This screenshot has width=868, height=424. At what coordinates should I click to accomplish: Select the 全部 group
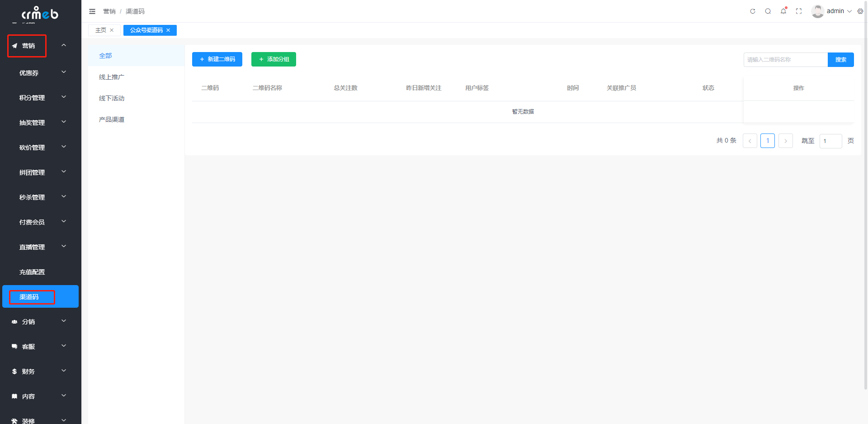tap(136, 56)
